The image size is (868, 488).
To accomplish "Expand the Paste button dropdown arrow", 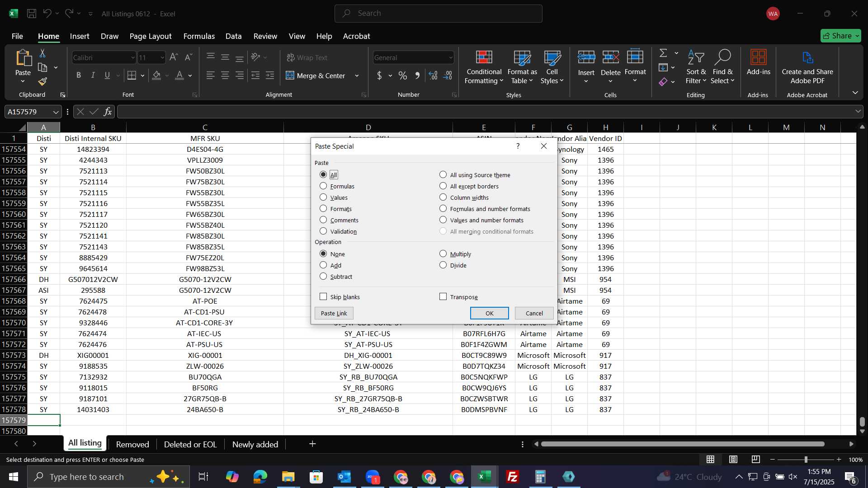I will (x=23, y=81).
